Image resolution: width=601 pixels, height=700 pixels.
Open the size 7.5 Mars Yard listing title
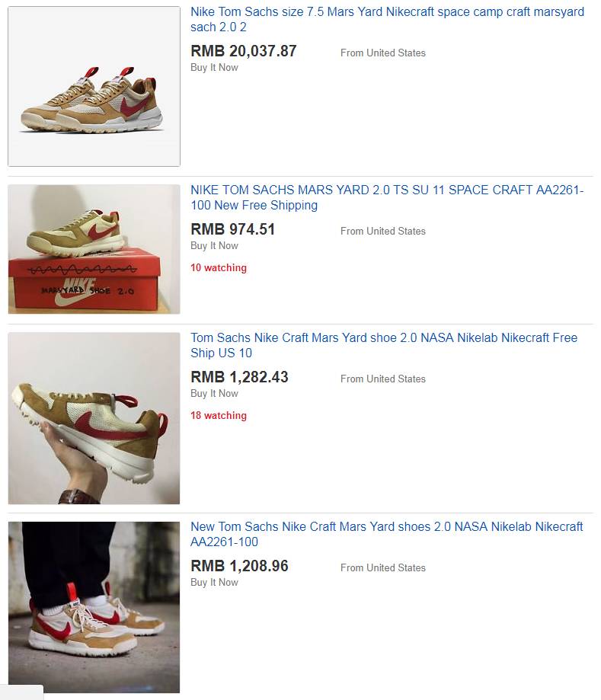(387, 19)
